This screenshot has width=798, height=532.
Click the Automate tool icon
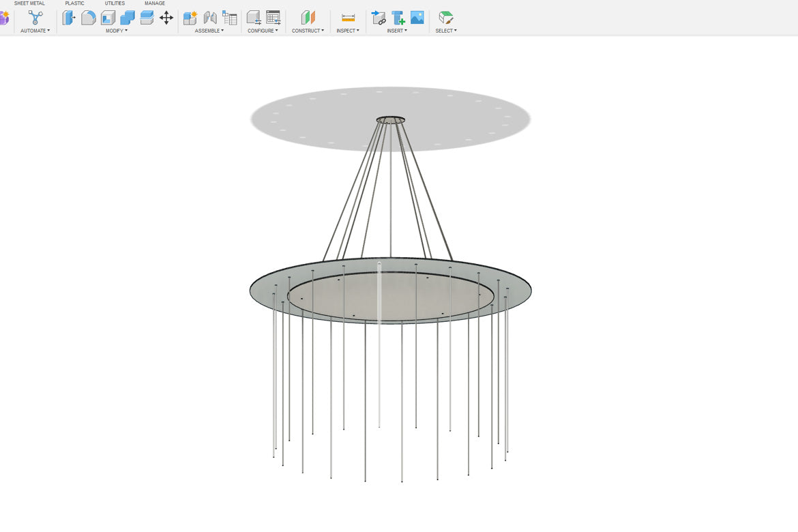(x=35, y=18)
